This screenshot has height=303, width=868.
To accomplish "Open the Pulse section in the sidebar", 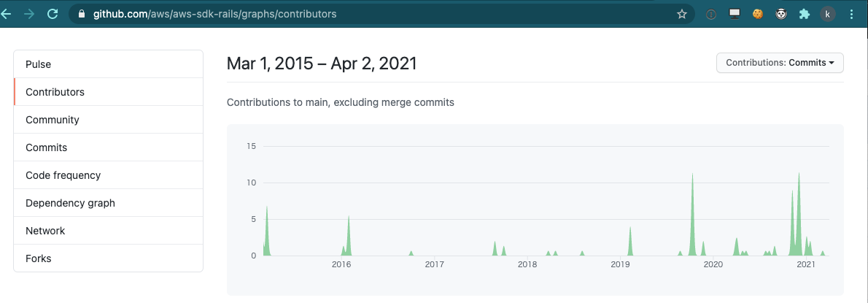I will pos(109,64).
